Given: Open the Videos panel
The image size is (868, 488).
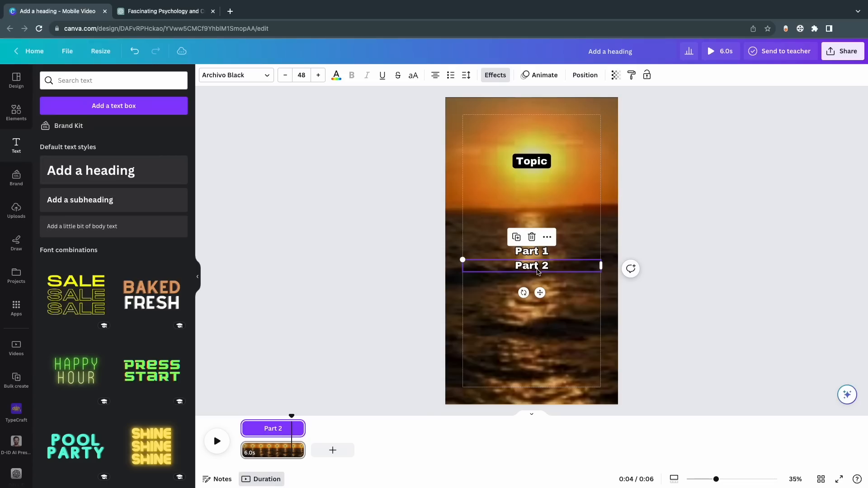Looking at the screenshot, I should (x=16, y=347).
